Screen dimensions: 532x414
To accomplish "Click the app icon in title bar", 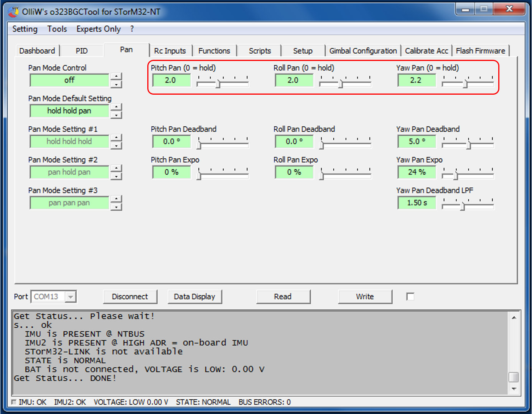I will click(13, 12).
